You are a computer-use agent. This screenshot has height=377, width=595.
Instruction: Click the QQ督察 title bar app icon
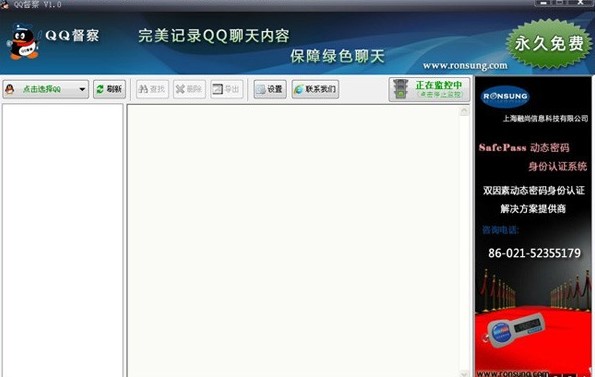[5, 5]
